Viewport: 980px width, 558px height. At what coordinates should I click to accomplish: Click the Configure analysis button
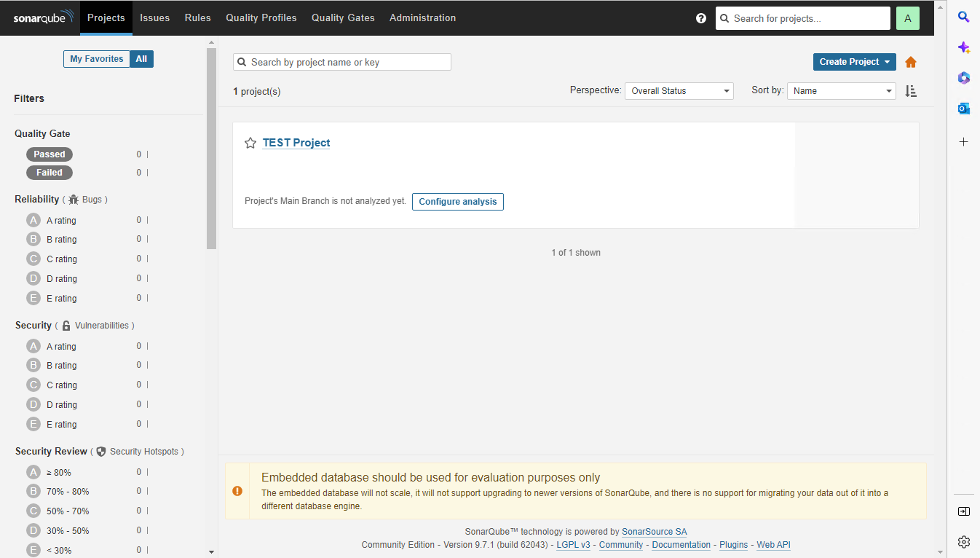457,201
